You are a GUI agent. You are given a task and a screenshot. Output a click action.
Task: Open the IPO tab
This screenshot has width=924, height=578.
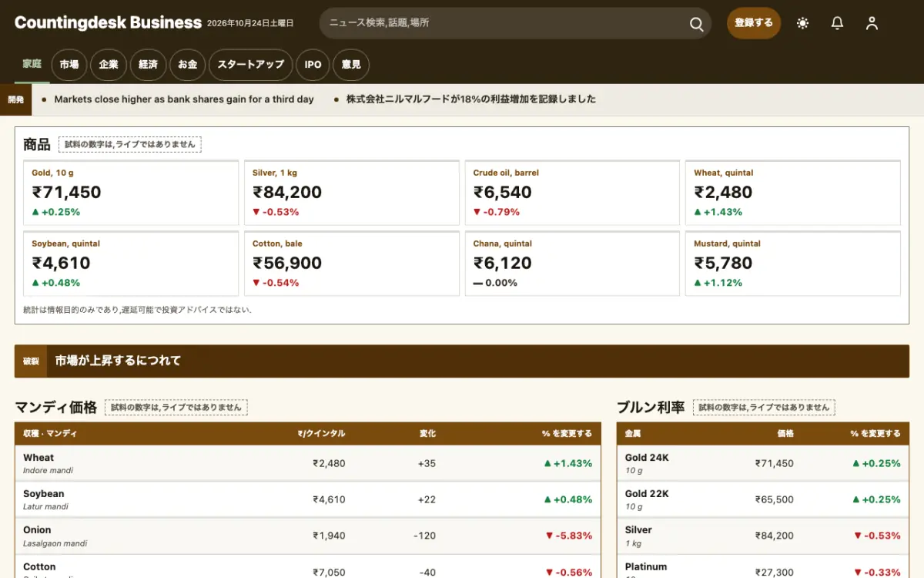coord(313,65)
